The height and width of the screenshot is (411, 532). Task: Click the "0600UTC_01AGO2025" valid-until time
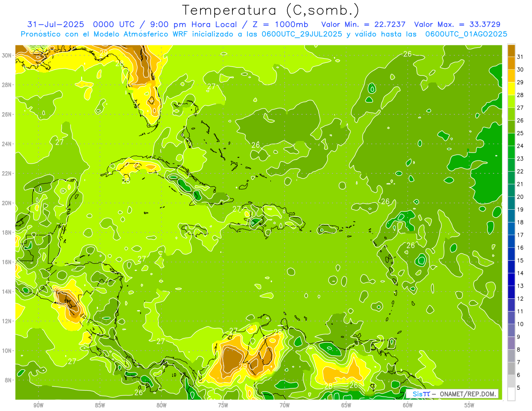(466, 34)
